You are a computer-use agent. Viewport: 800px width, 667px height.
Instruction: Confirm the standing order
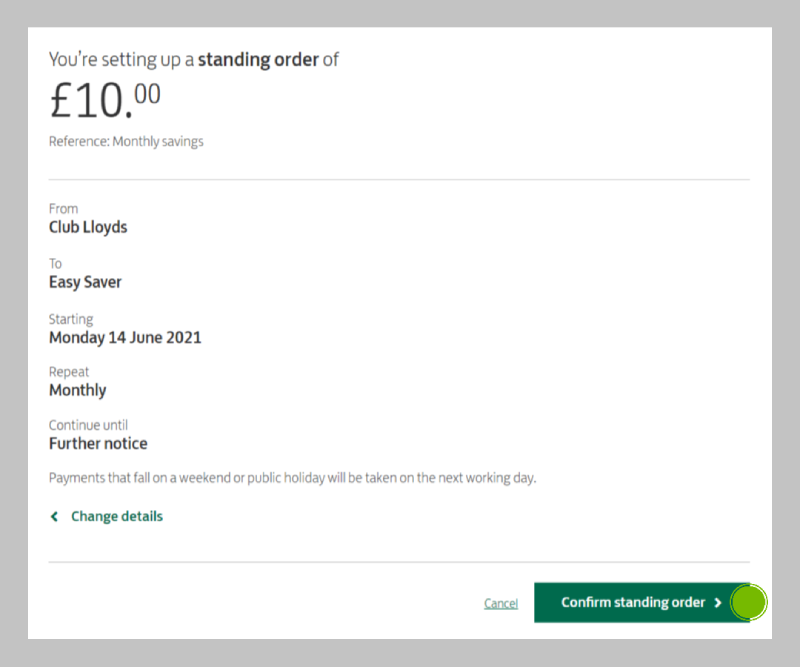642,603
